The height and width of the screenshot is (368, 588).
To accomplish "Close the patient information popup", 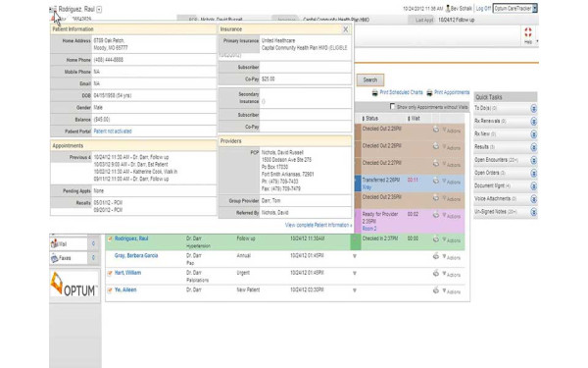I will (346, 29).
